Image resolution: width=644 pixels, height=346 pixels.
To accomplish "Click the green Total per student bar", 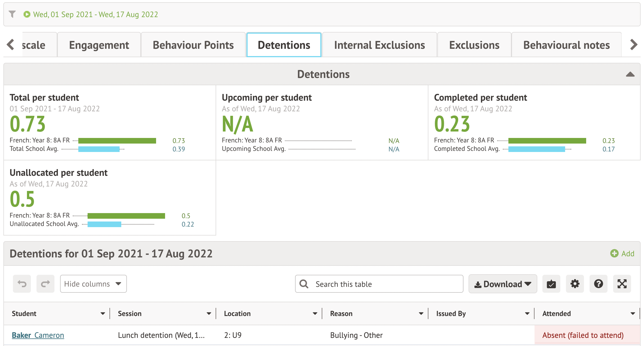I will [x=117, y=141].
